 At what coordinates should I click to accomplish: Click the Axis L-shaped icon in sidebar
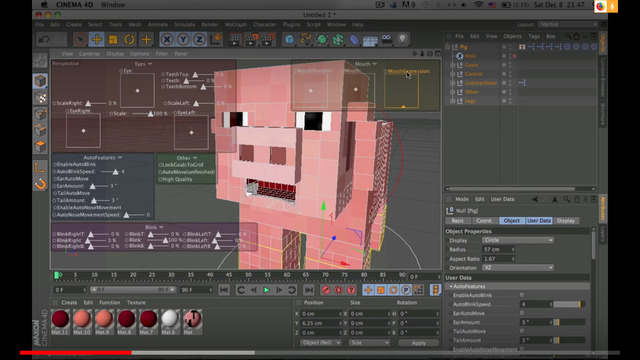coord(40,167)
